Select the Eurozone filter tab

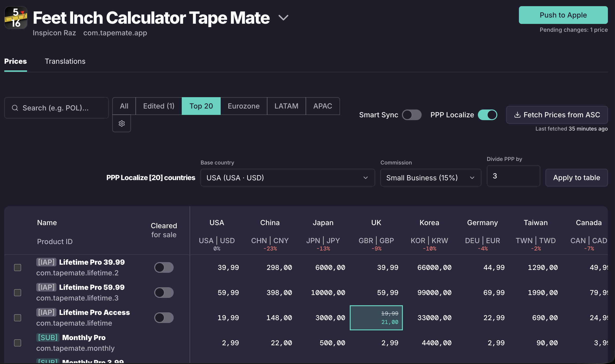(243, 106)
